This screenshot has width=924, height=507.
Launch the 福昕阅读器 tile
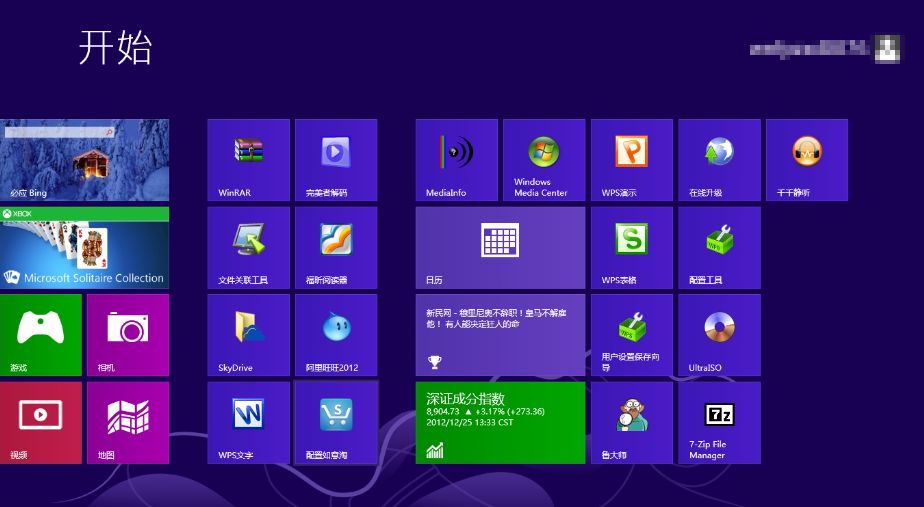pos(336,248)
